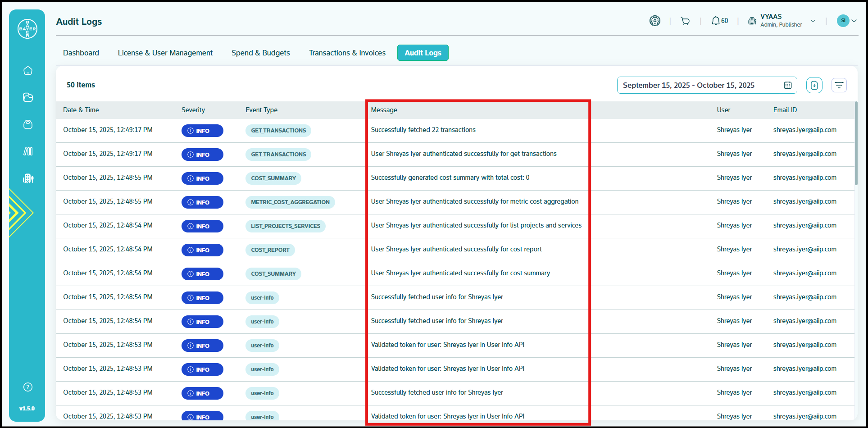Open License & User Management tab

[x=165, y=53]
